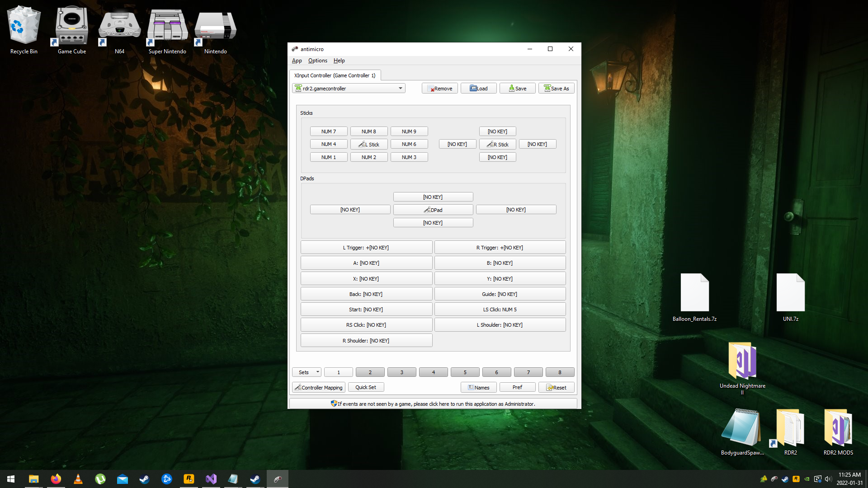Image resolution: width=868 pixels, height=488 pixels.
Task: Click the Controller Mapping button
Action: click(318, 388)
